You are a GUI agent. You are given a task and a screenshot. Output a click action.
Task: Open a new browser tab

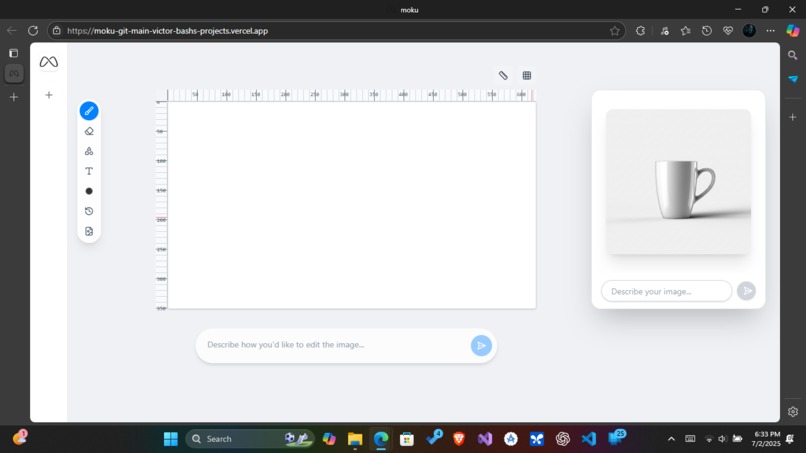point(14,97)
